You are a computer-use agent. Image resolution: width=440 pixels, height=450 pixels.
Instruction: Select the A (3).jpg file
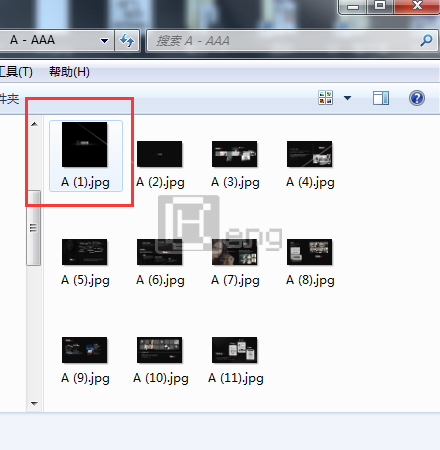[235, 164]
